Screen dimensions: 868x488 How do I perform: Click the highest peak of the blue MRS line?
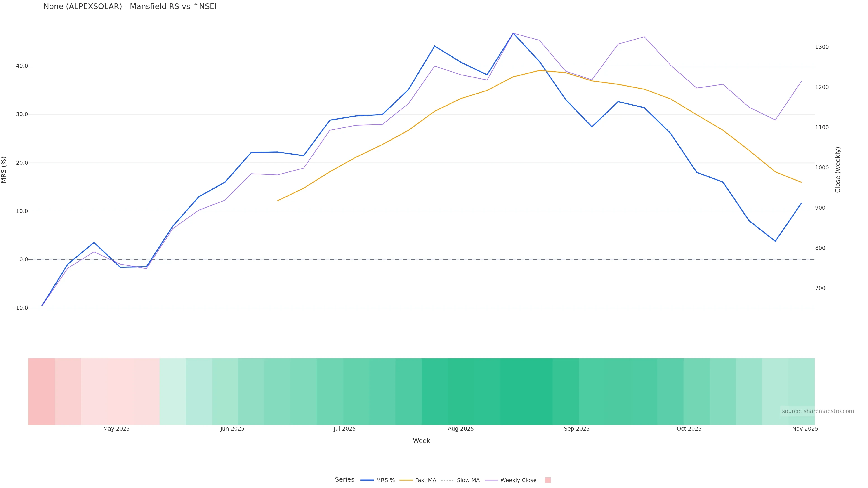[513, 33]
